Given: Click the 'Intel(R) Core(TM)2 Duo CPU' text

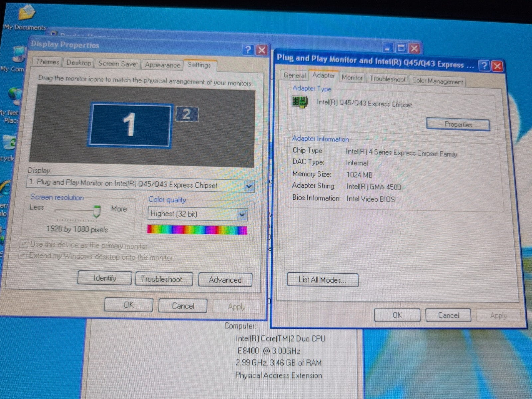Looking at the screenshot, I should 281,338.
